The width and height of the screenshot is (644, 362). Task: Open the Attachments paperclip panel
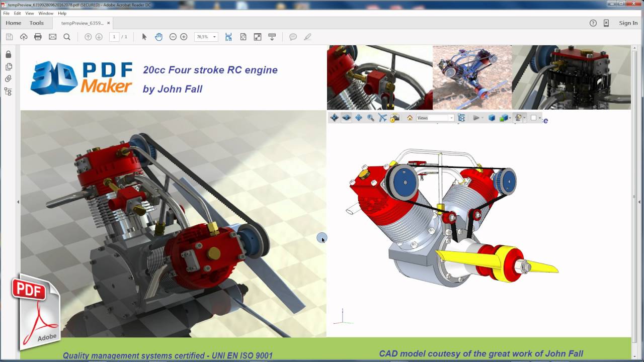click(8, 79)
